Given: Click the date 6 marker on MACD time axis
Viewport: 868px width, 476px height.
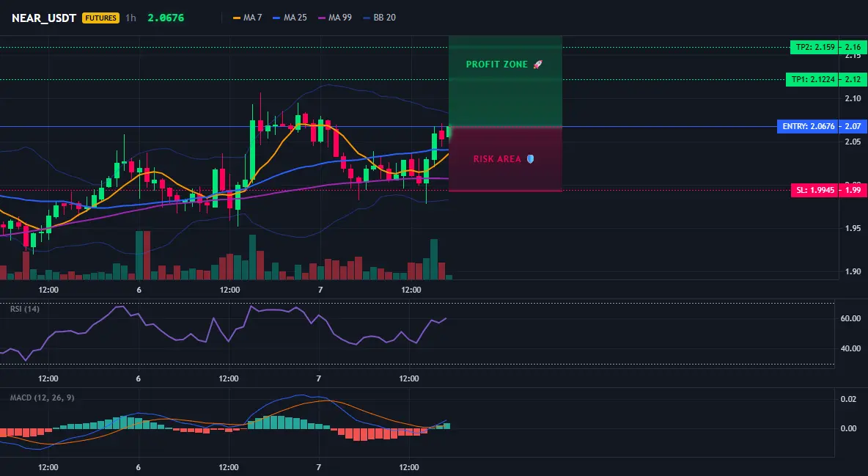Looking at the screenshot, I should [x=138, y=467].
